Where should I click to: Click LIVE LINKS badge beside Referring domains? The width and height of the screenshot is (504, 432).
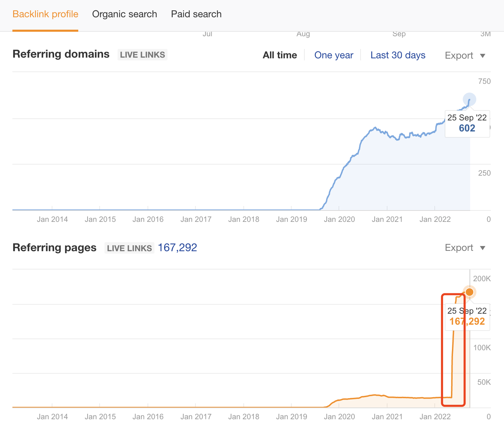[142, 55]
